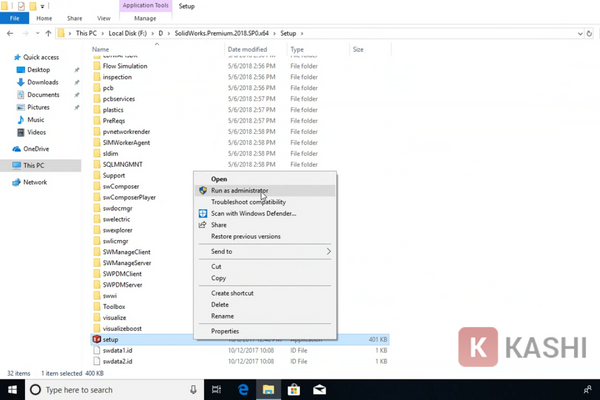Open the Mail app from the taskbar

click(x=319, y=390)
